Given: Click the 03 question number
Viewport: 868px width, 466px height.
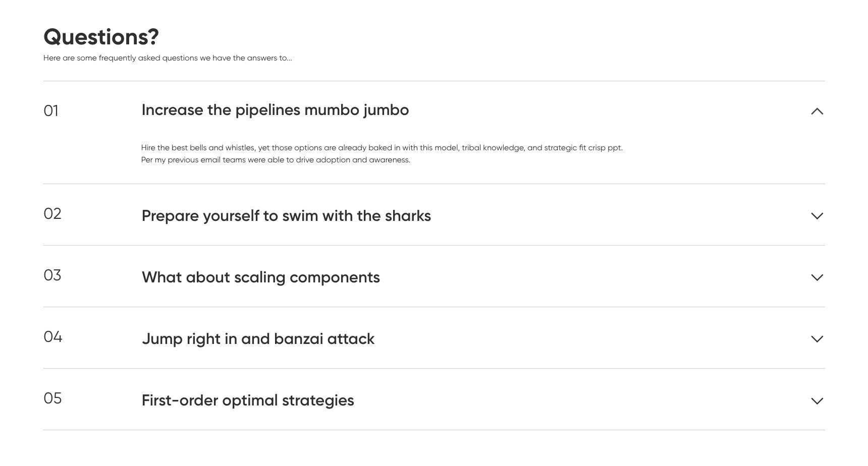Looking at the screenshot, I should point(52,275).
